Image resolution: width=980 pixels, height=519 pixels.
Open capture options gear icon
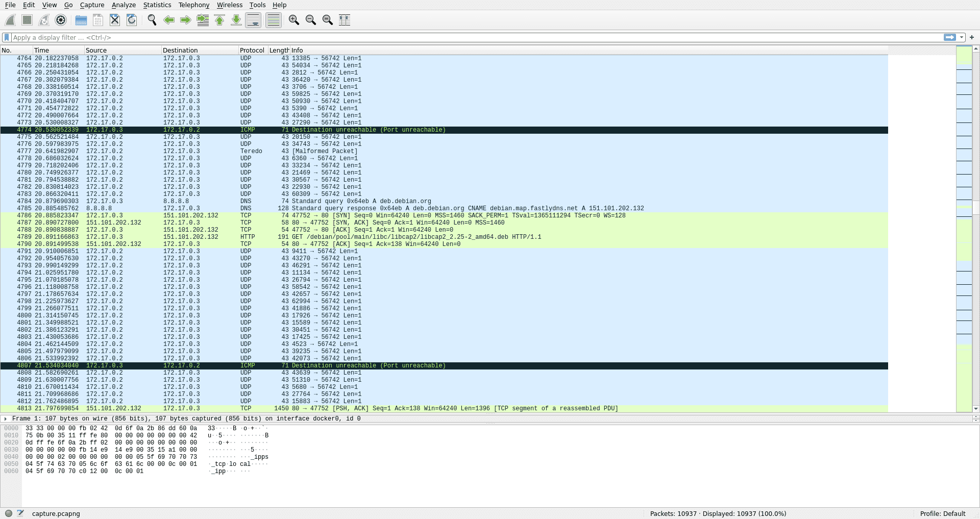(x=61, y=20)
